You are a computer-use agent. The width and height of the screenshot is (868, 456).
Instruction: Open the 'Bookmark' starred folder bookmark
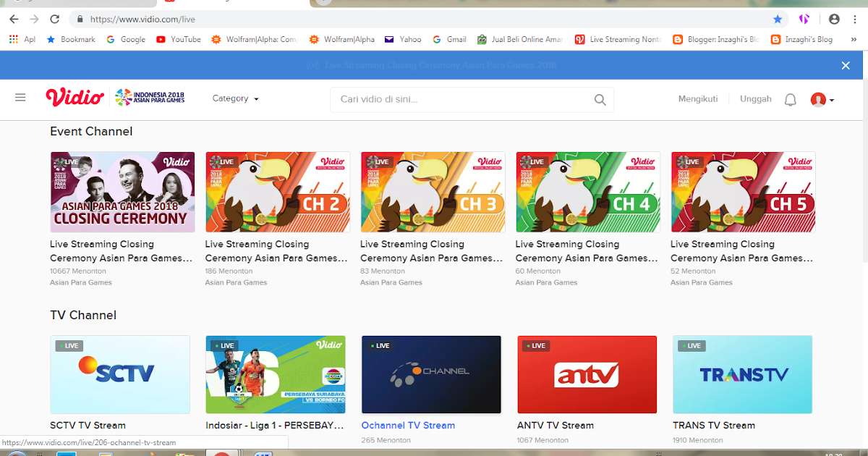(71, 39)
